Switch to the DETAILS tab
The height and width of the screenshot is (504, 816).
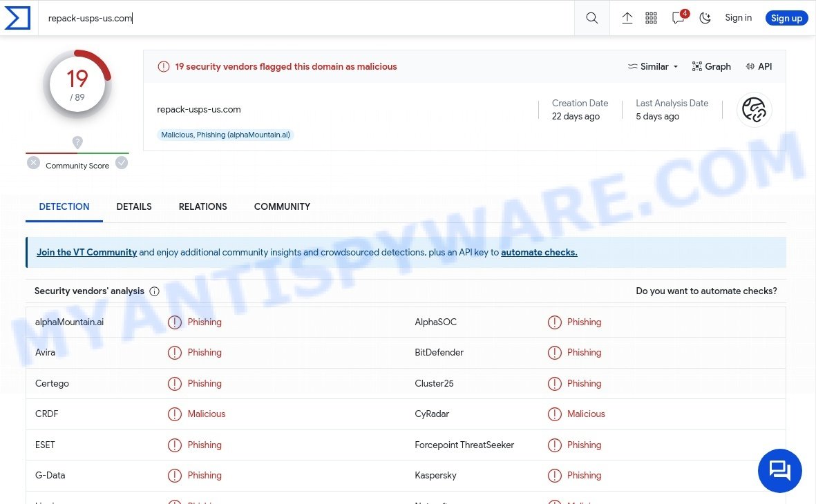pyautogui.click(x=134, y=206)
